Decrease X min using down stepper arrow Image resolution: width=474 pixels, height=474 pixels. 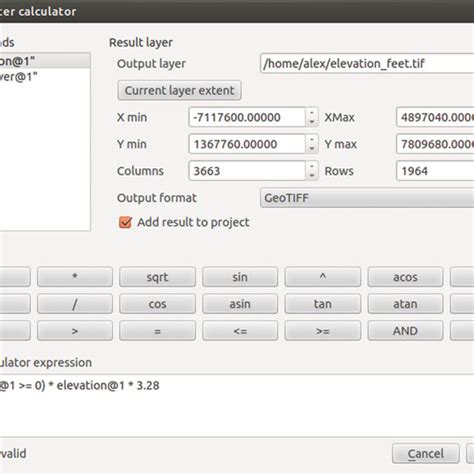click(x=312, y=122)
